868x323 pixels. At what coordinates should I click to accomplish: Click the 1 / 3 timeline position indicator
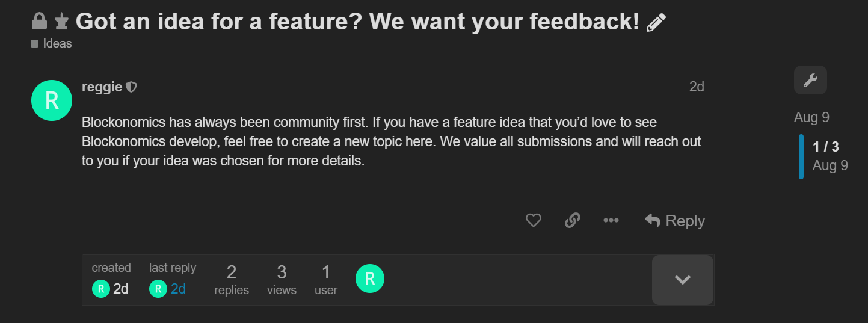826,146
